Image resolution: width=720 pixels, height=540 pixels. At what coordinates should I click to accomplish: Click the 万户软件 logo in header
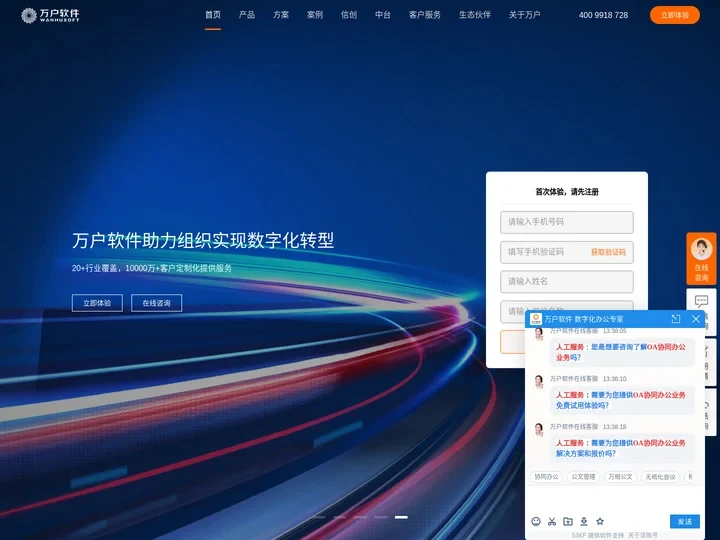coord(50,15)
